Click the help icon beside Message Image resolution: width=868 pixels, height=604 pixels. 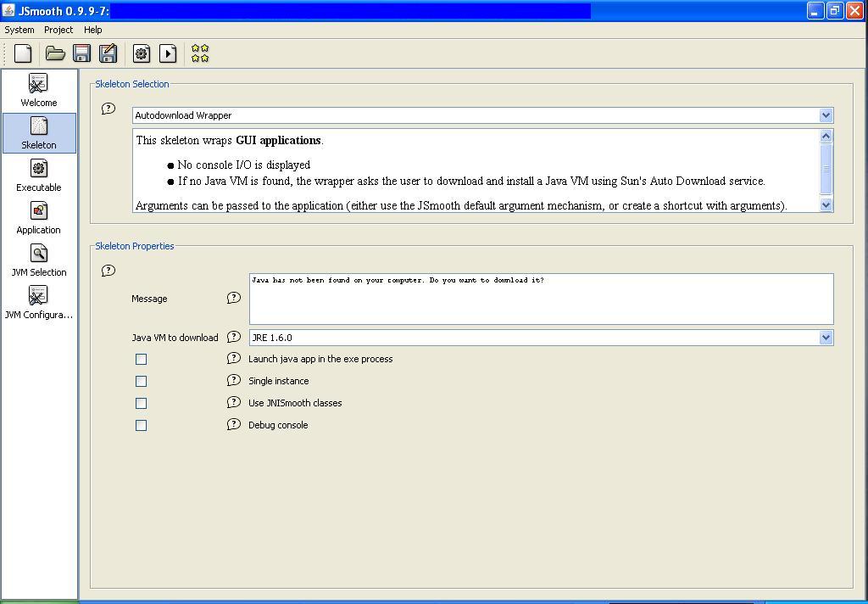point(234,298)
